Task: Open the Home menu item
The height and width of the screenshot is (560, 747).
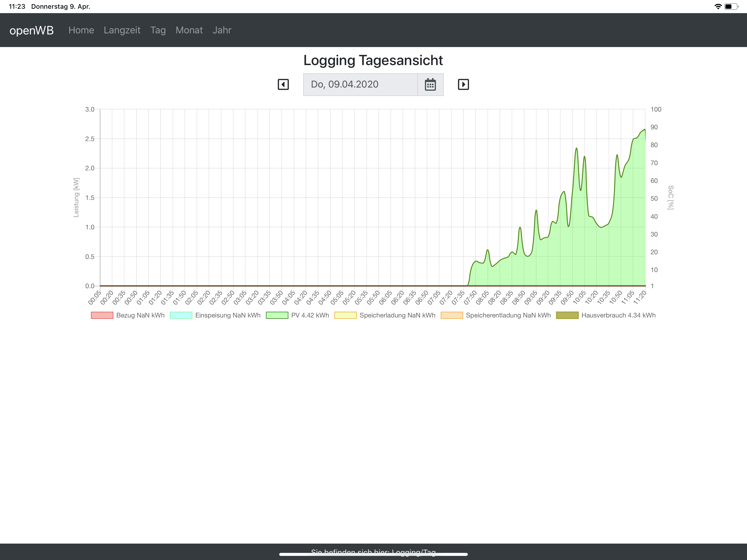Action: [81, 30]
